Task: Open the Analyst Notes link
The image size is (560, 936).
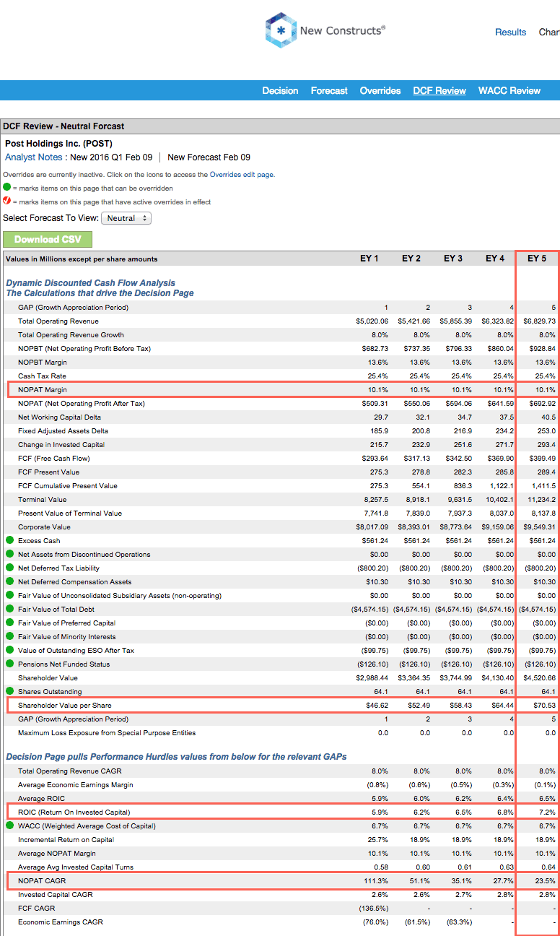Action: pos(34,157)
